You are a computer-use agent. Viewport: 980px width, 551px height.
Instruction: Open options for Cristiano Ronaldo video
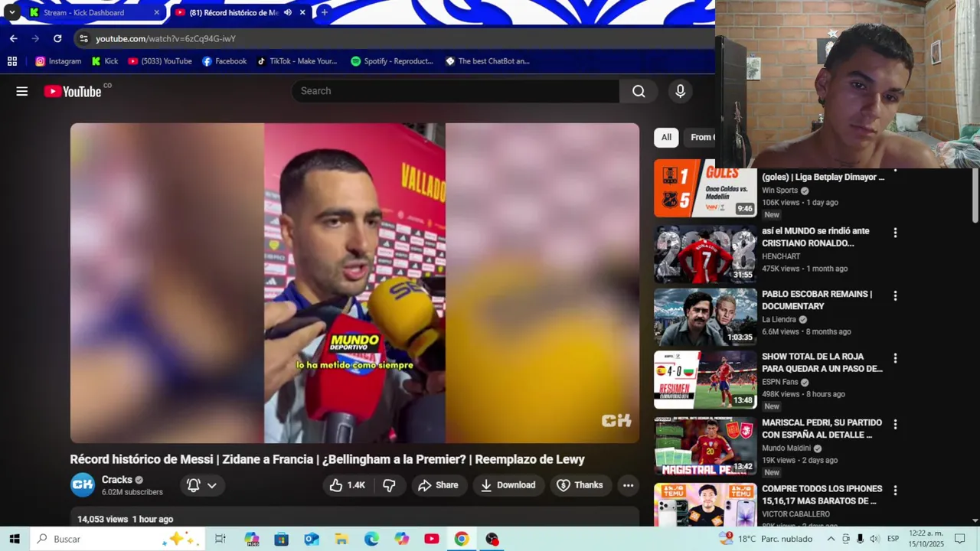[895, 233]
